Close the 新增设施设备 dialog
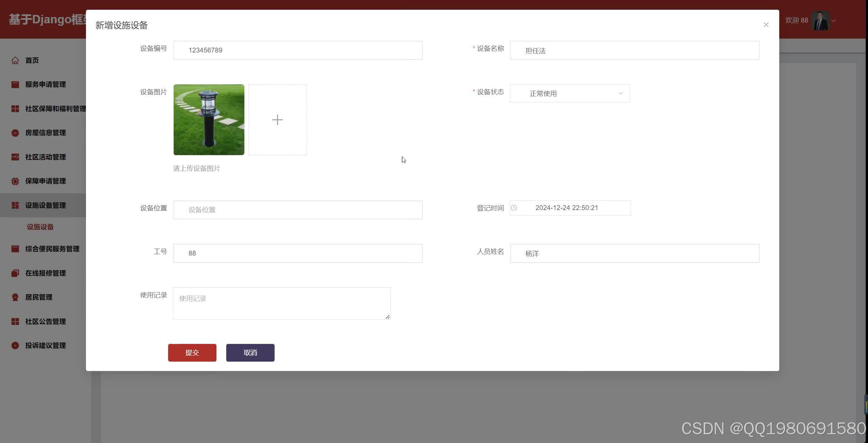Viewport: 868px width, 443px height. tap(766, 25)
